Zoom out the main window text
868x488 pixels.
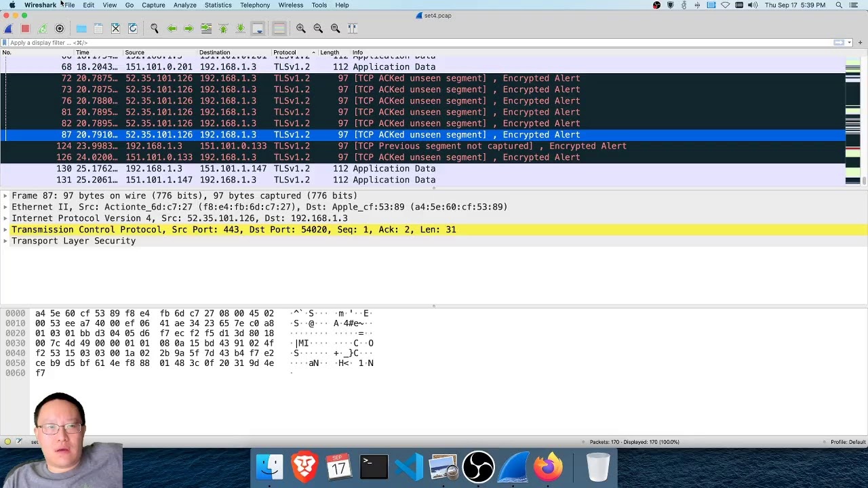318,28
